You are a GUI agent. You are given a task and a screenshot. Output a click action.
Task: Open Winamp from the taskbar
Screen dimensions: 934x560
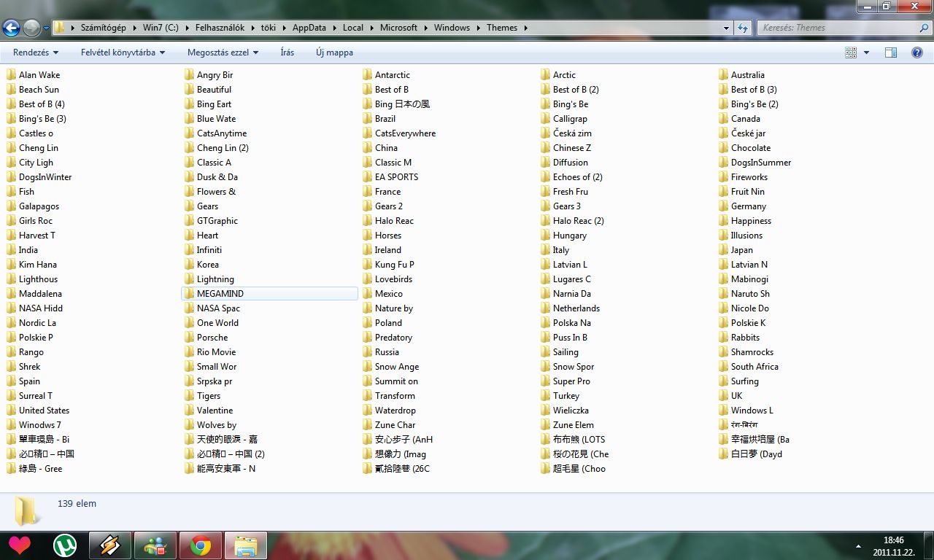[x=109, y=545]
